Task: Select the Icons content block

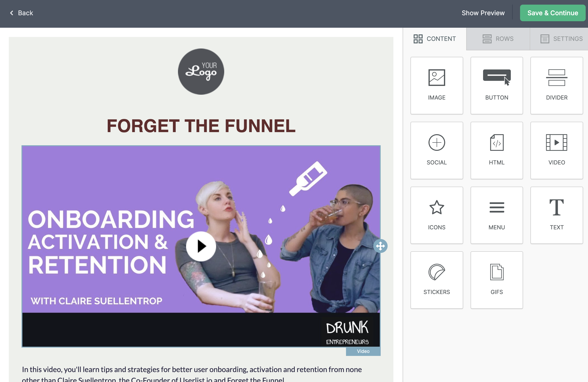Action: 437,215
